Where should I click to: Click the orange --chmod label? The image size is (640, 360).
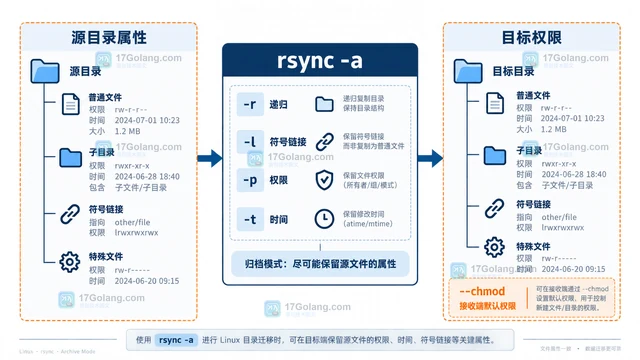click(482, 291)
